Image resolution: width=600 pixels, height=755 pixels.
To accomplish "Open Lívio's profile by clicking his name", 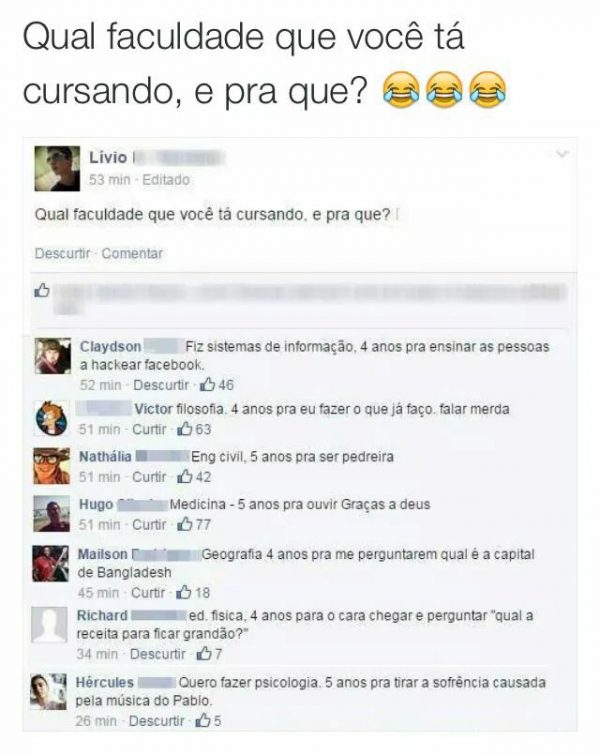I will (108, 157).
